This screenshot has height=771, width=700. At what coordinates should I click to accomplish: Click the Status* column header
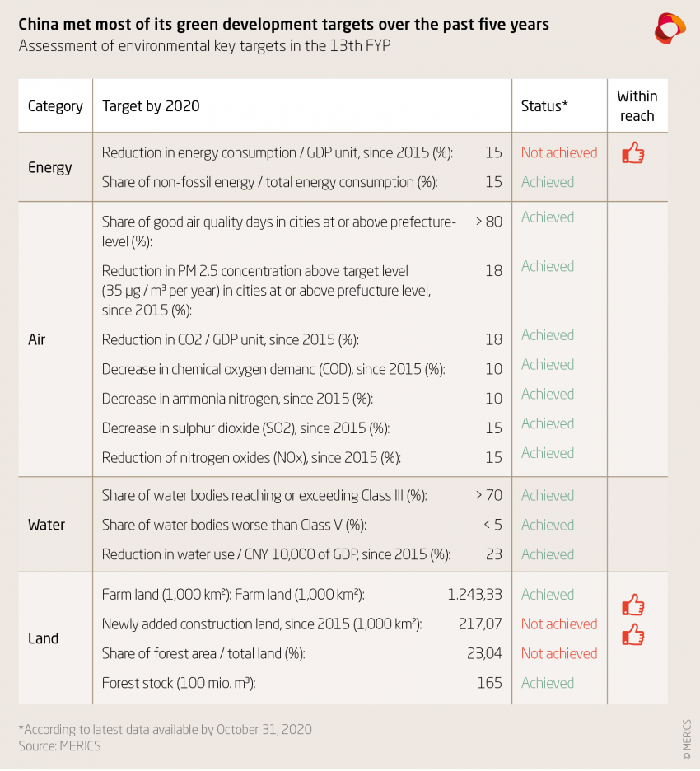click(544, 106)
